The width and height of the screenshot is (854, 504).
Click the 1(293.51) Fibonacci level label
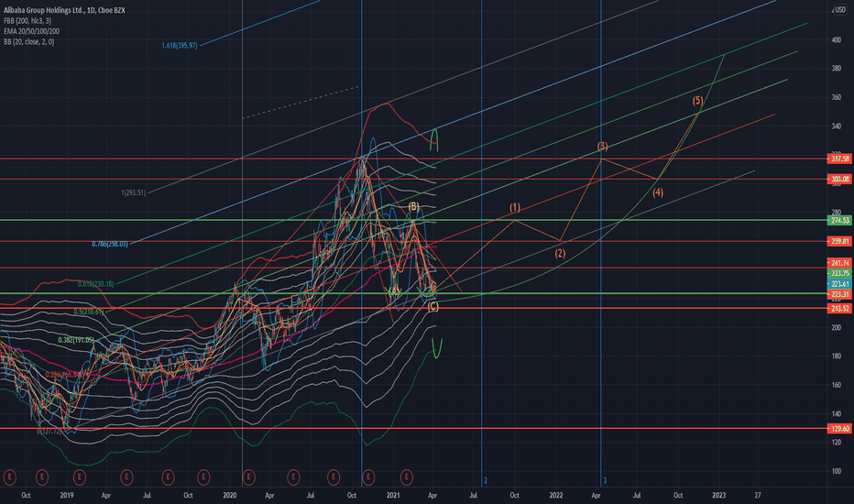pos(134,192)
